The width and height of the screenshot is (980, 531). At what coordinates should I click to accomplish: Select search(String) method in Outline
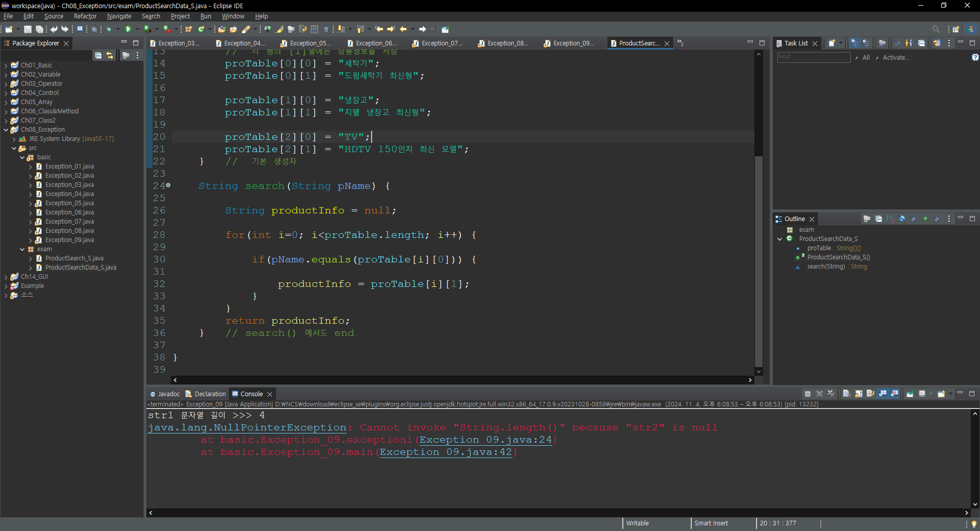click(x=837, y=267)
